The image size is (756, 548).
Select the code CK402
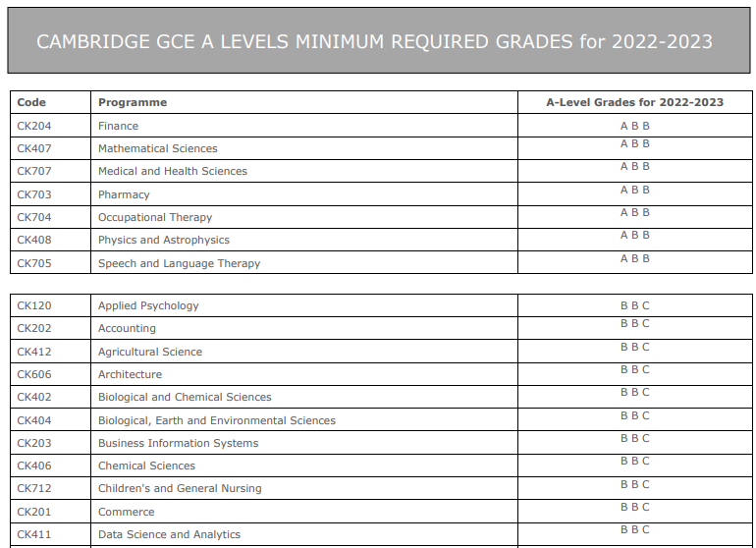tap(34, 397)
